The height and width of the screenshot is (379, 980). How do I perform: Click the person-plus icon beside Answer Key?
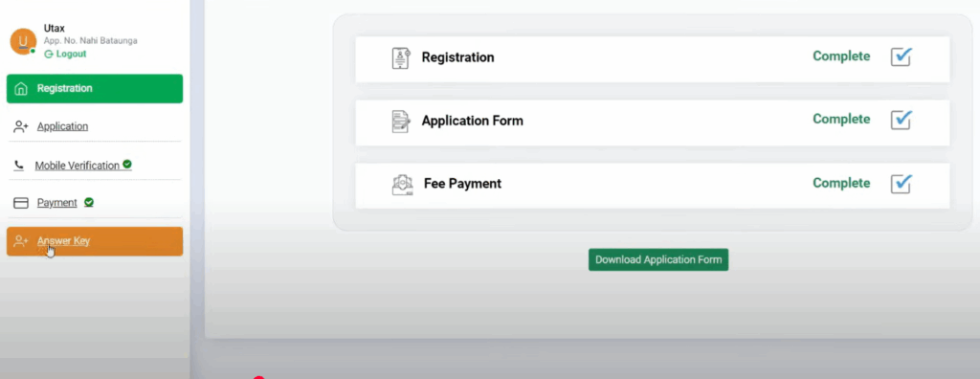[x=21, y=241]
